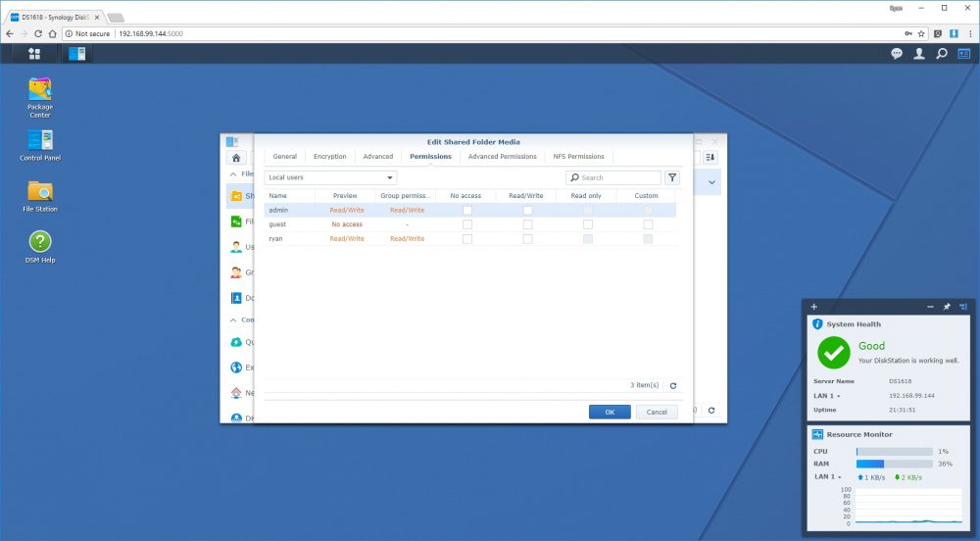Viewport: 980px width, 541px height.
Task: Check Read/Write for guest
Action: 527,224
